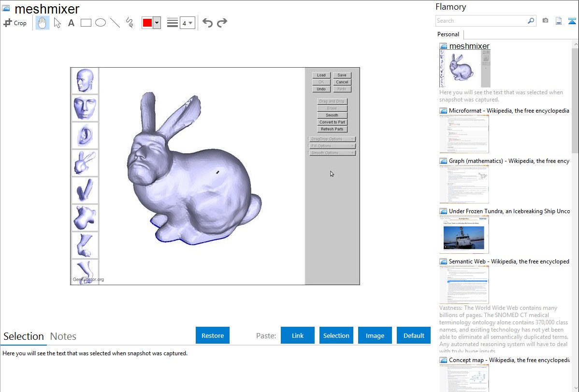
Task: Capture a snapshot with the camera icon
Action: click(x=545, y=21)
